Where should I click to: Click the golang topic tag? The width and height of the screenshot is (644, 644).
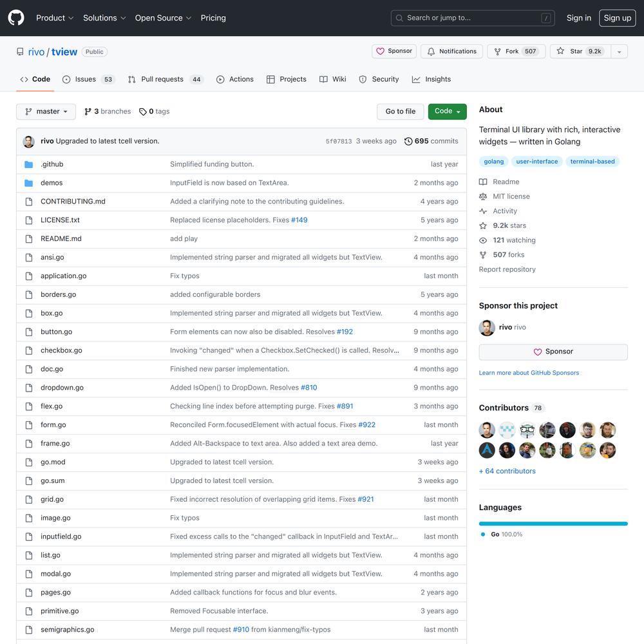click(493, 162)
